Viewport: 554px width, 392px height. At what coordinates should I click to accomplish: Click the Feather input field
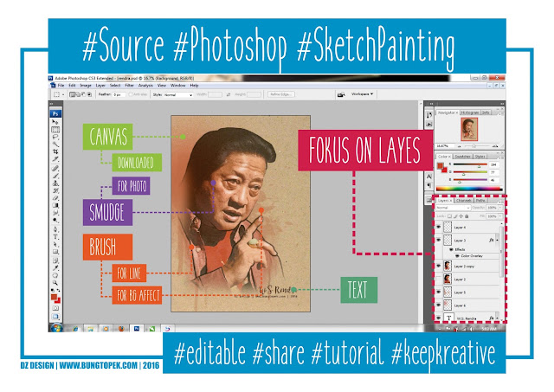pos(119,94)
